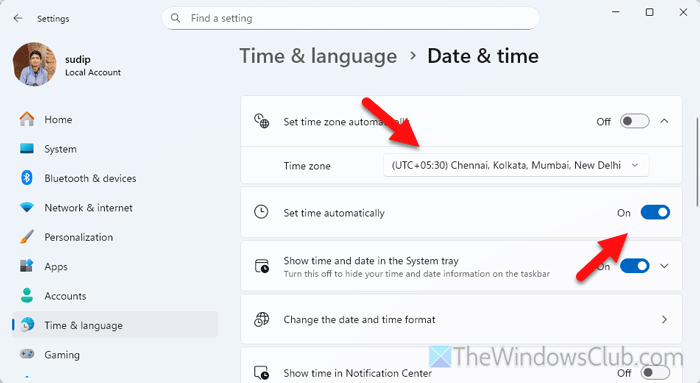
Task: Click Change the date and time format row
Action: 461,320
